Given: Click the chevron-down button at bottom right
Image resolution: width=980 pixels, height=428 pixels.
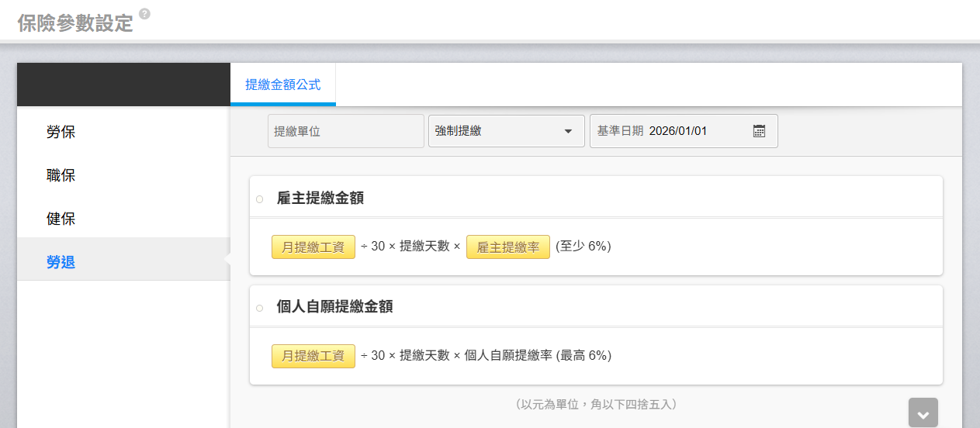Looking at the screenshot, I should [x=923, y=412].
